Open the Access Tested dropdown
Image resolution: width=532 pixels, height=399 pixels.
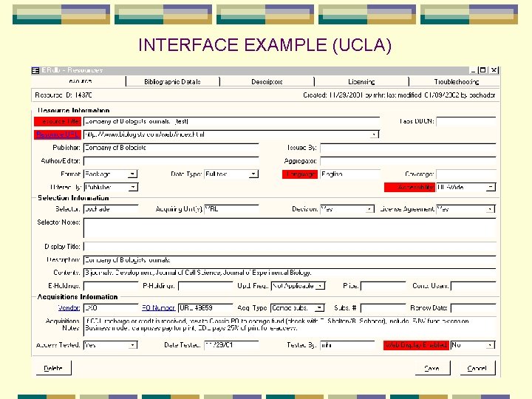click(x=133, y=345)
